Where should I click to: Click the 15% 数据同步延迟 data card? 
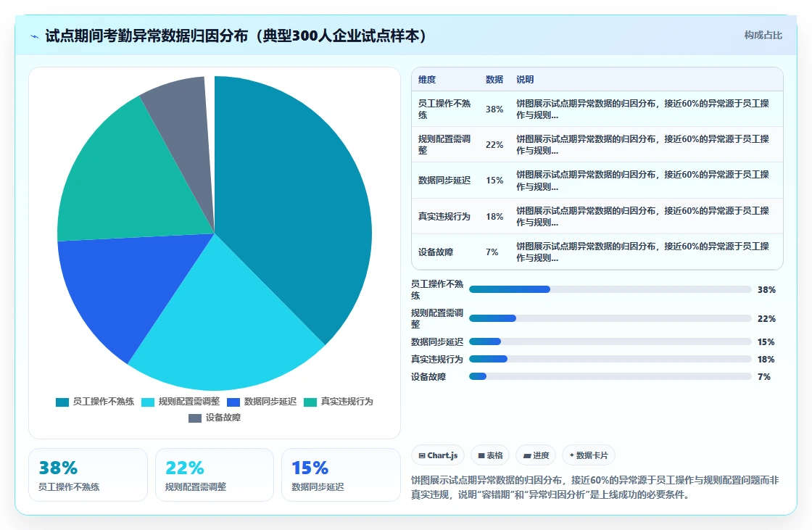point(341,475)
